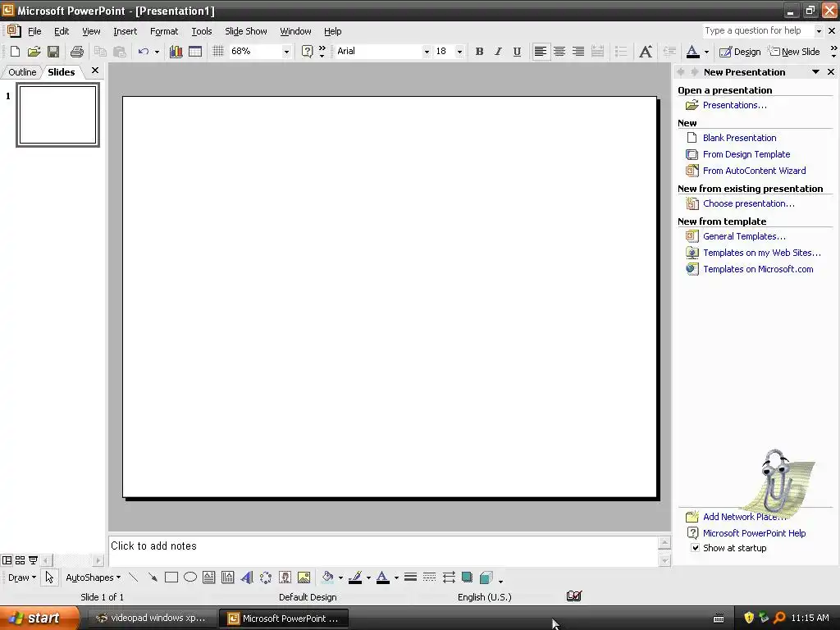Switch to the Slides tab
This screenshot has height=630, width=840.
click(61, 72)
